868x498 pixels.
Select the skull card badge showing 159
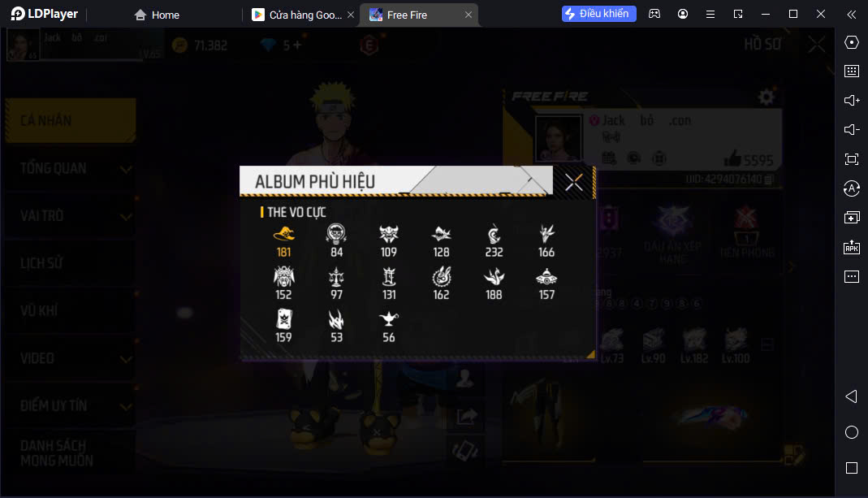(x=283, y=327)
